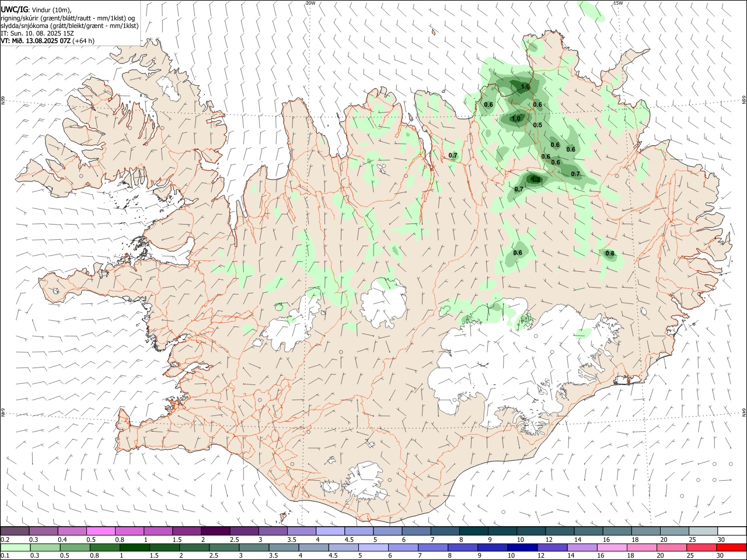Select the blue 8 swatch in bottom legend row
Viewport: 747px width, 560px height.
[x=462, y=547]
